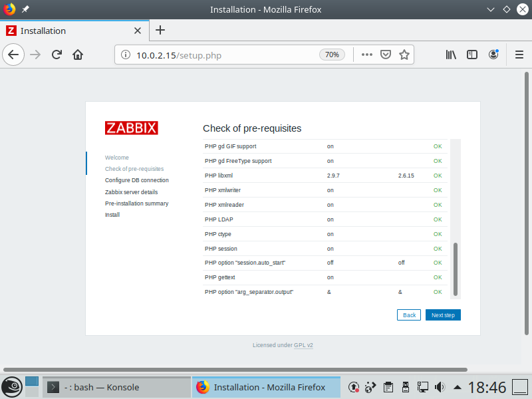
Task: Pin the Firefox window on all desktops
Action: (x=25, y=9)
